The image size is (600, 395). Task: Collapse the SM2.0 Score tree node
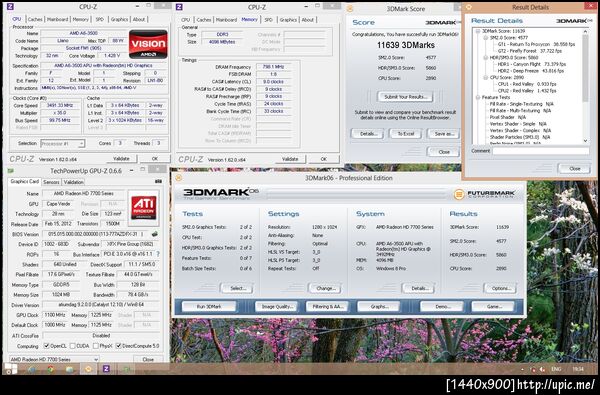486,38
